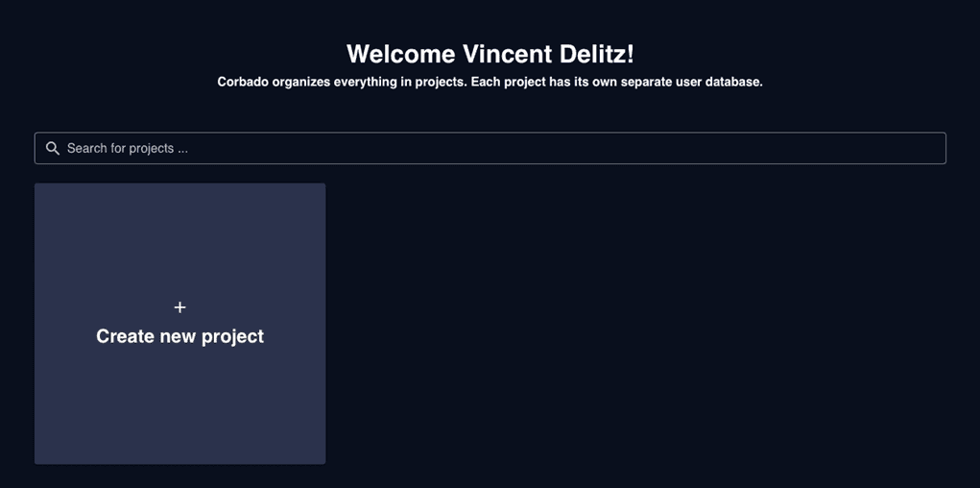Viewport: 980px width, 488px height.
Task: Open the Create new project card
Action: 180,324
